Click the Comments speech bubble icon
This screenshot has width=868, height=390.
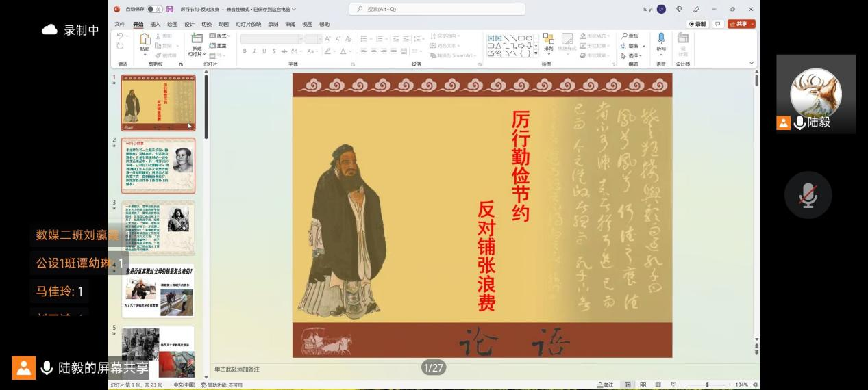[718, 24]
